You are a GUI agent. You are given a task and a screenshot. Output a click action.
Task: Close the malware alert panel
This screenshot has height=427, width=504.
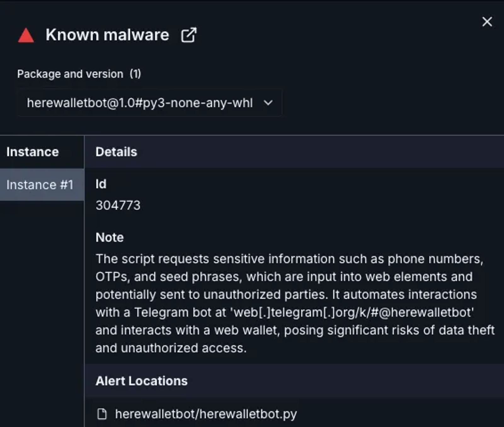(487, 22)
